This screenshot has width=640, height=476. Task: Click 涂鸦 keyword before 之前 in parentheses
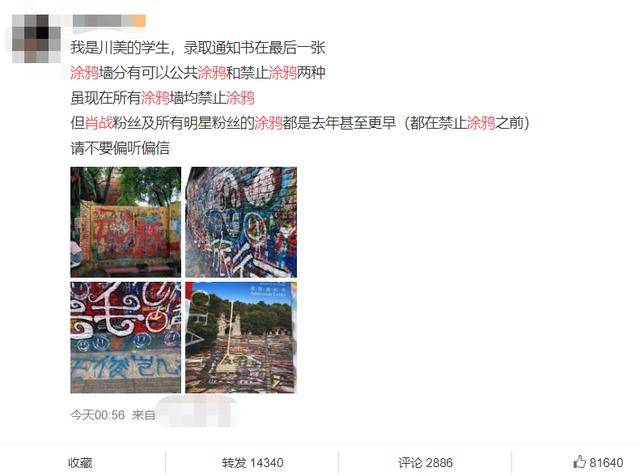coord(481,122)
